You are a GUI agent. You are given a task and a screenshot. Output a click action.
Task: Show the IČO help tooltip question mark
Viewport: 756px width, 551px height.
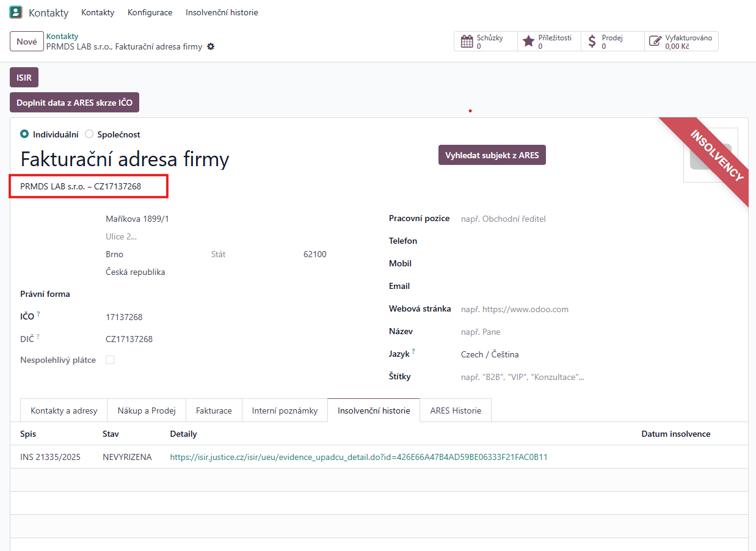tap(38, 314)
